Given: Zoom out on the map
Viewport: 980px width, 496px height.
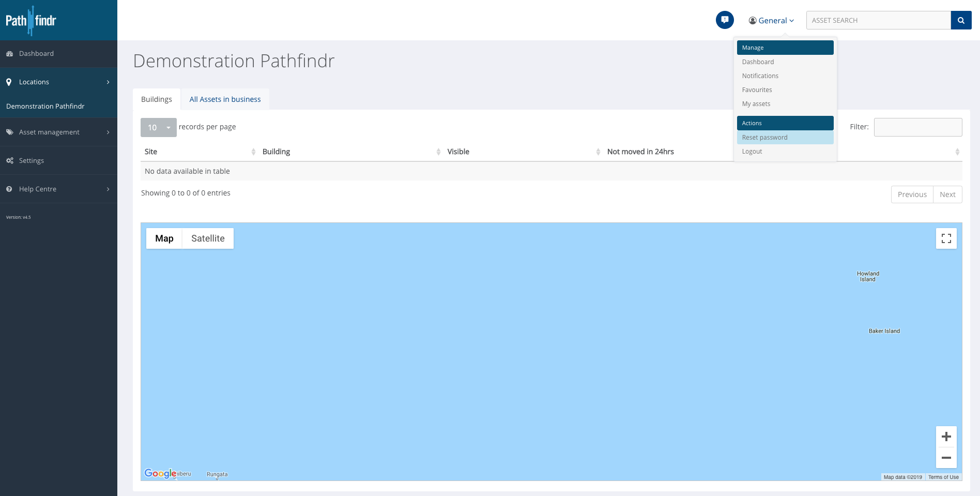Looking at the screenshot, I should (x=946, y=458).
